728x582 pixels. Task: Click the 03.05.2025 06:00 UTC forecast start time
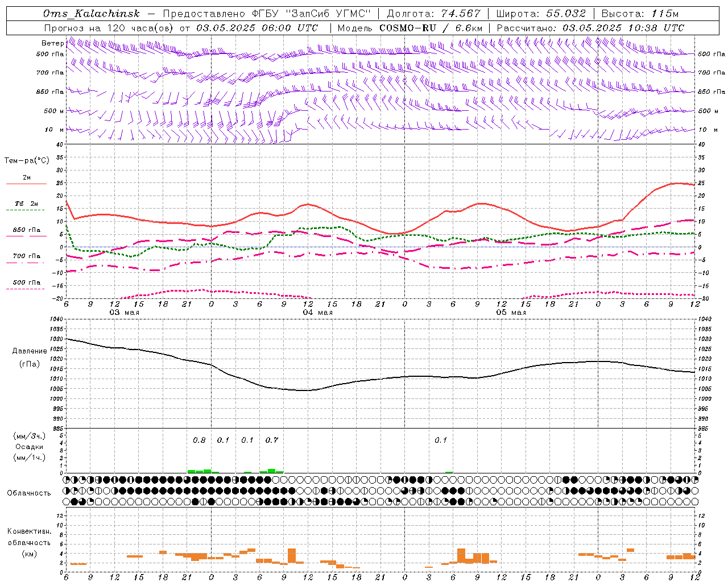[257, 28]
